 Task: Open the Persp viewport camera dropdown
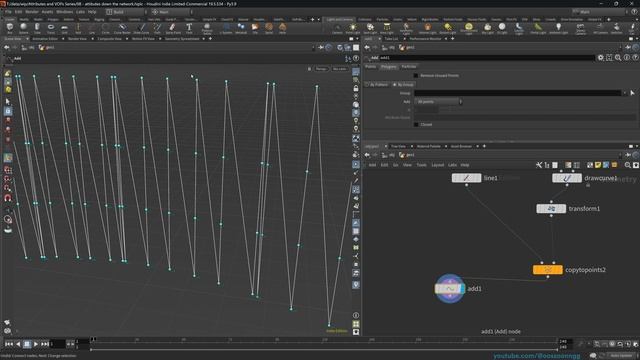[321, 69]
